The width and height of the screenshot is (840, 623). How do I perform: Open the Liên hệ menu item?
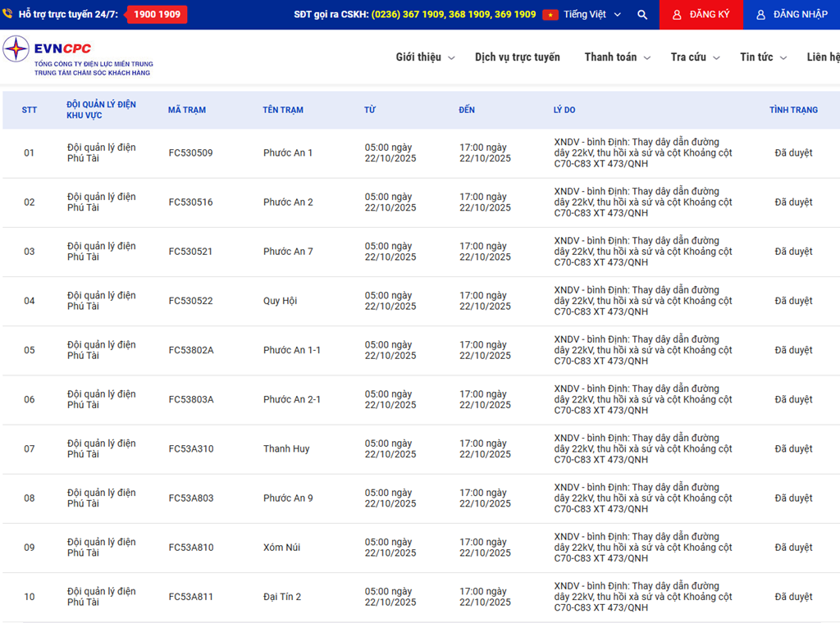[823, 57]
